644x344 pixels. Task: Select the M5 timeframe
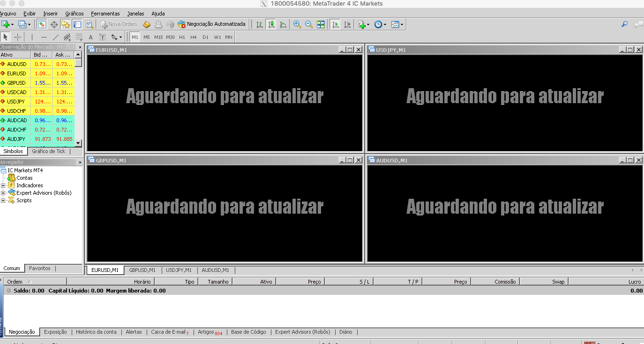click(x=147, y=37)
